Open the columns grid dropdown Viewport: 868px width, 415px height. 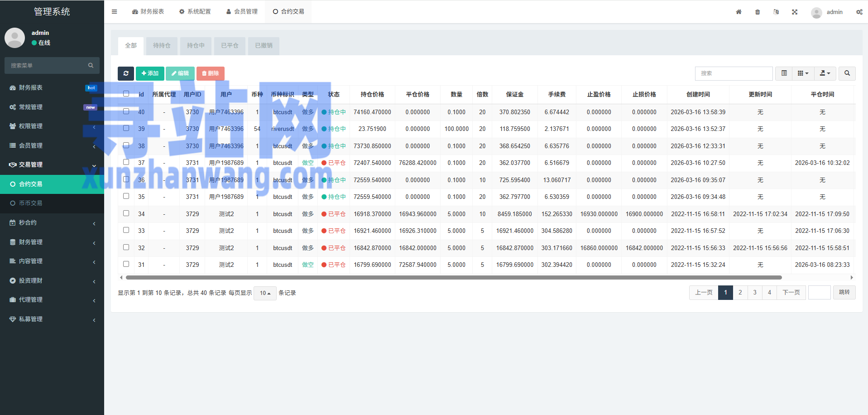tap(803, 73)
